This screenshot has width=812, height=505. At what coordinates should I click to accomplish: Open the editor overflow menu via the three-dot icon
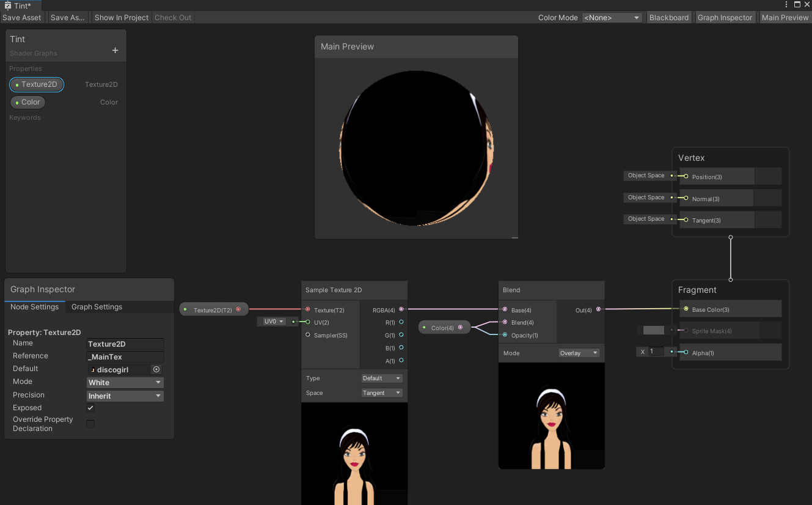(786, 4)
